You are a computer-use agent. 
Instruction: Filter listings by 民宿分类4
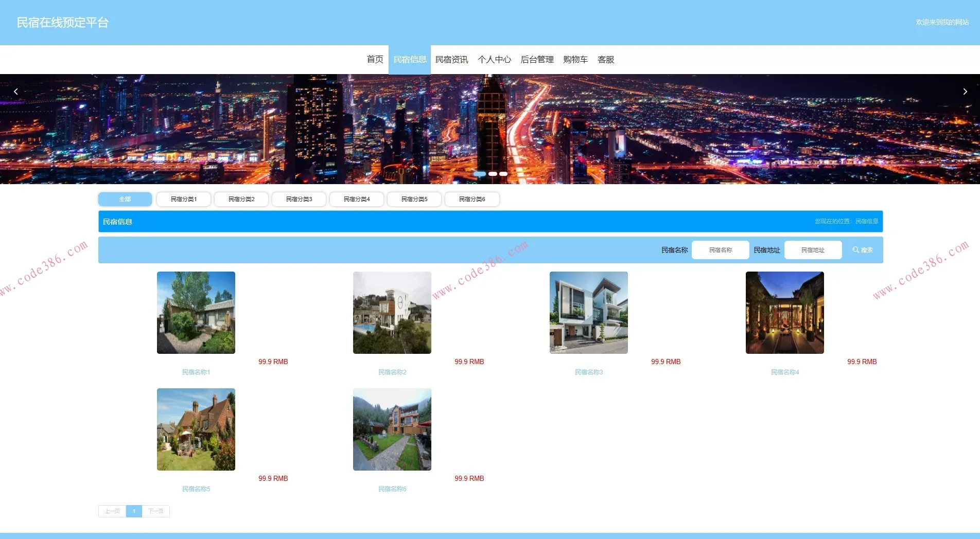point(357,199)
